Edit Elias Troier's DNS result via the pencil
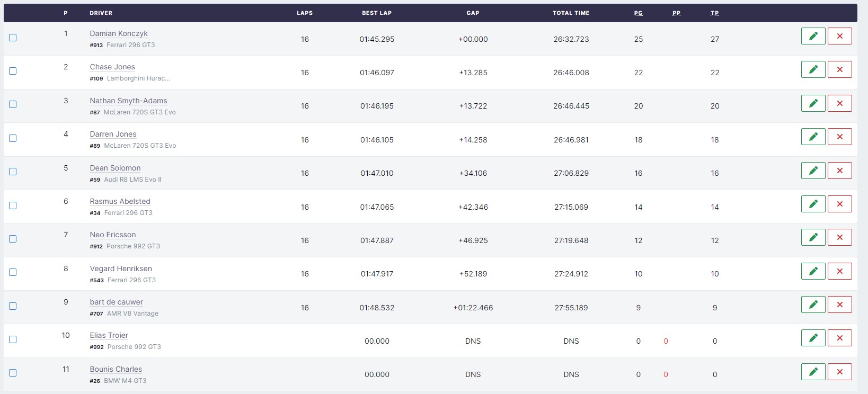Viewport: 868px width, 394px height. point(813,338)
